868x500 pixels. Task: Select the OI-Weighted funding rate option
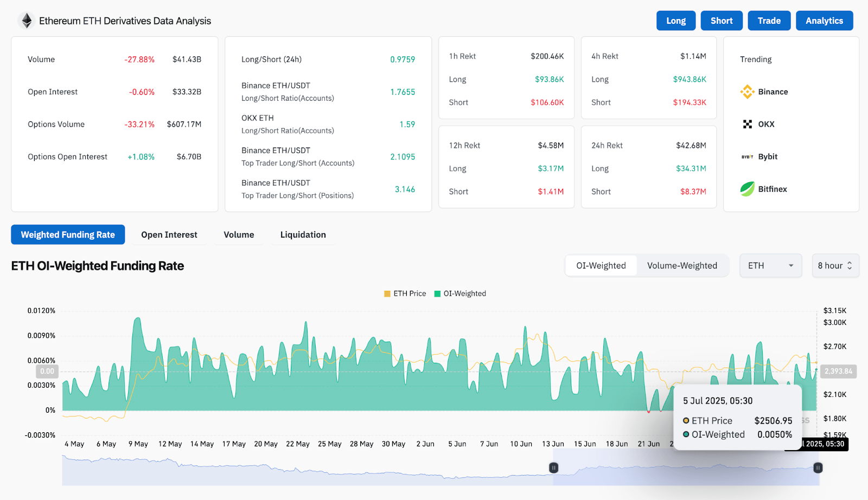point(601,266)
